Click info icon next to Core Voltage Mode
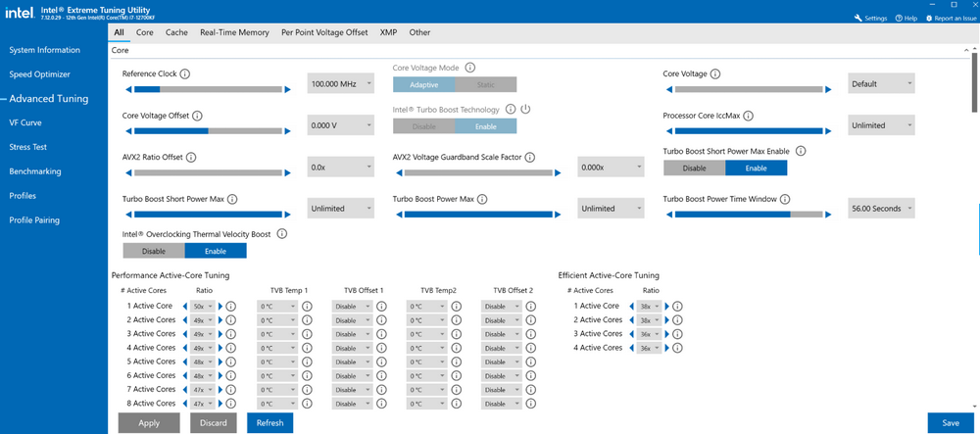 [470, 68]
